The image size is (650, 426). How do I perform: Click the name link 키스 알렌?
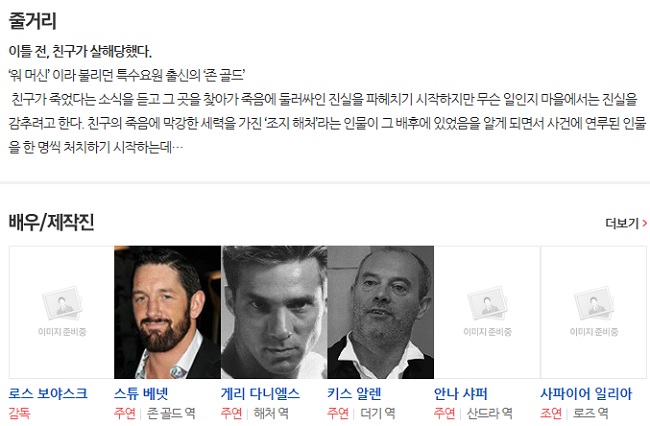coord(354,393)
